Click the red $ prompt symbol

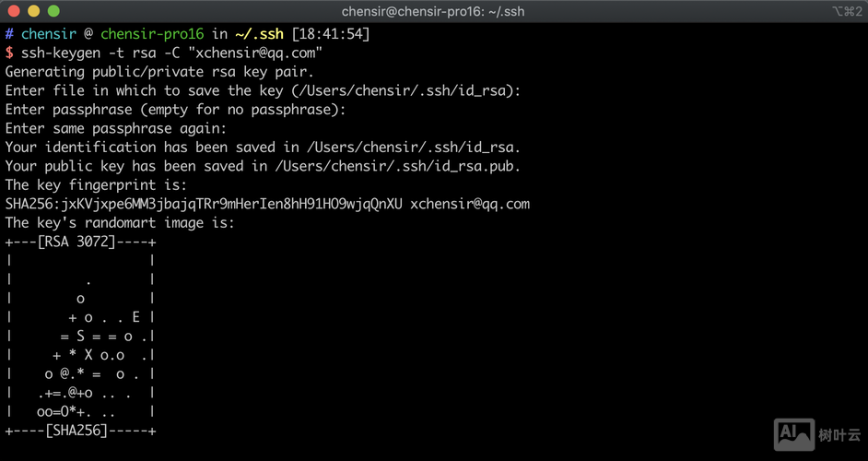pos(9,53)
